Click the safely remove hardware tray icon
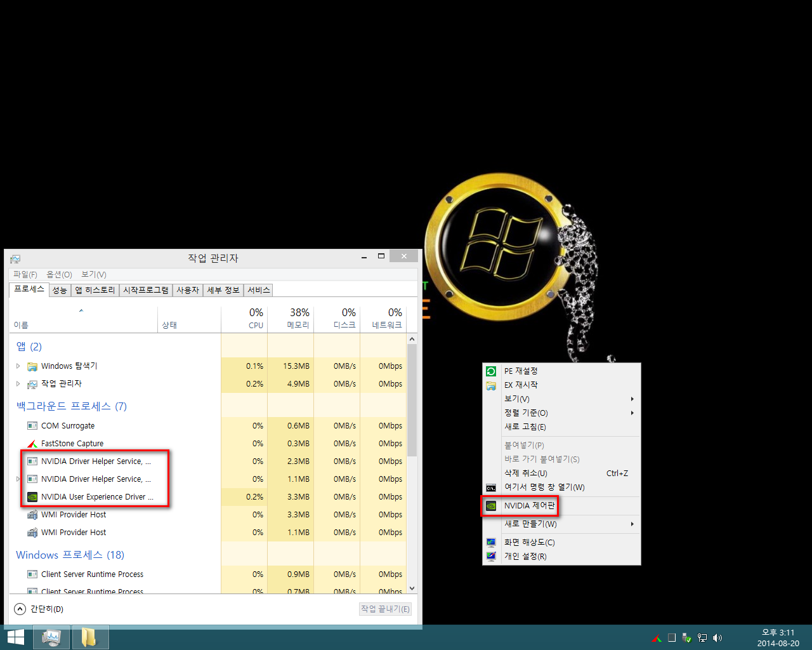Image resolution: width=812 pixels, height=650 pixels. pos(687,638)
